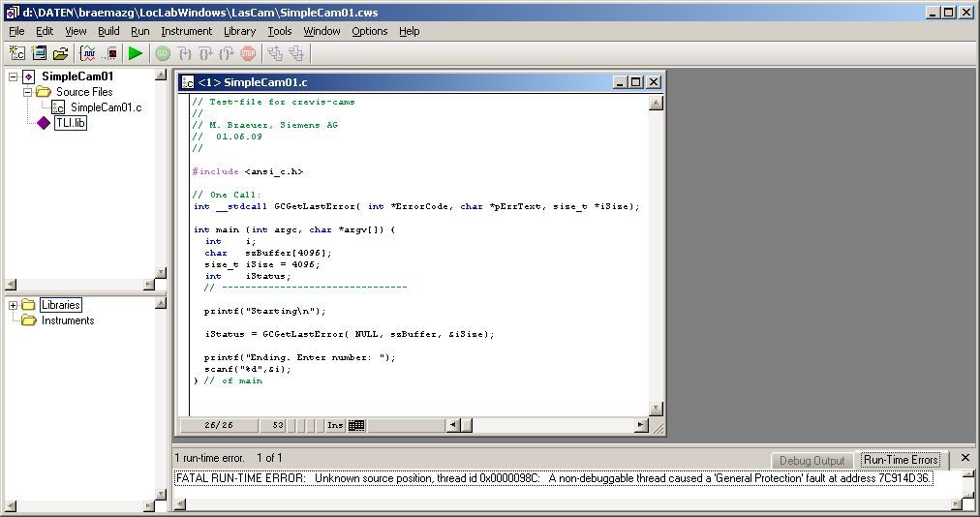The image size is (980, 517).
Task: Click the 26/26 line indicator
Action: click(219, 425)
